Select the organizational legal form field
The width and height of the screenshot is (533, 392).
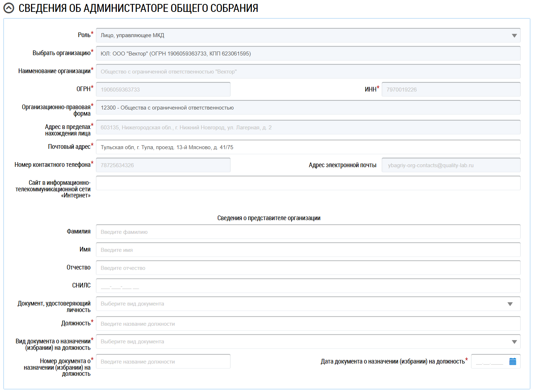308,107
